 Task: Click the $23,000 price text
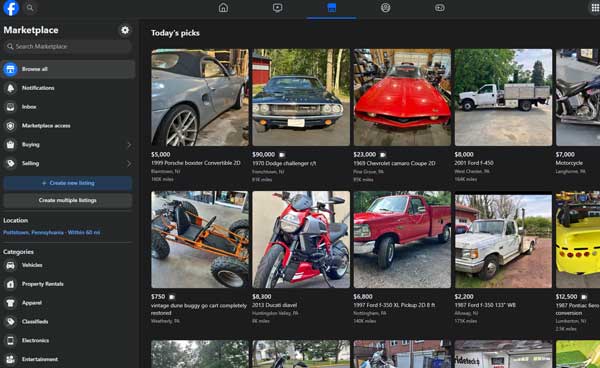tap(365, 155)
